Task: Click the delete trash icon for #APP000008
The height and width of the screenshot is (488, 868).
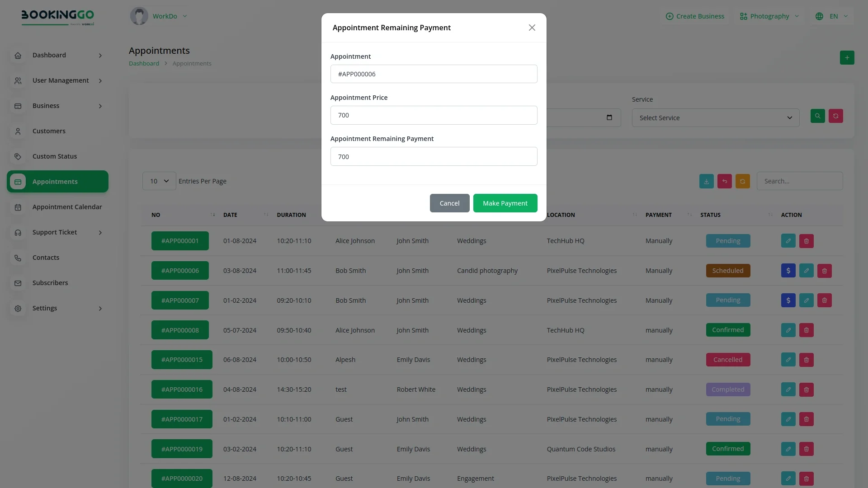Action: pos(806,330)
